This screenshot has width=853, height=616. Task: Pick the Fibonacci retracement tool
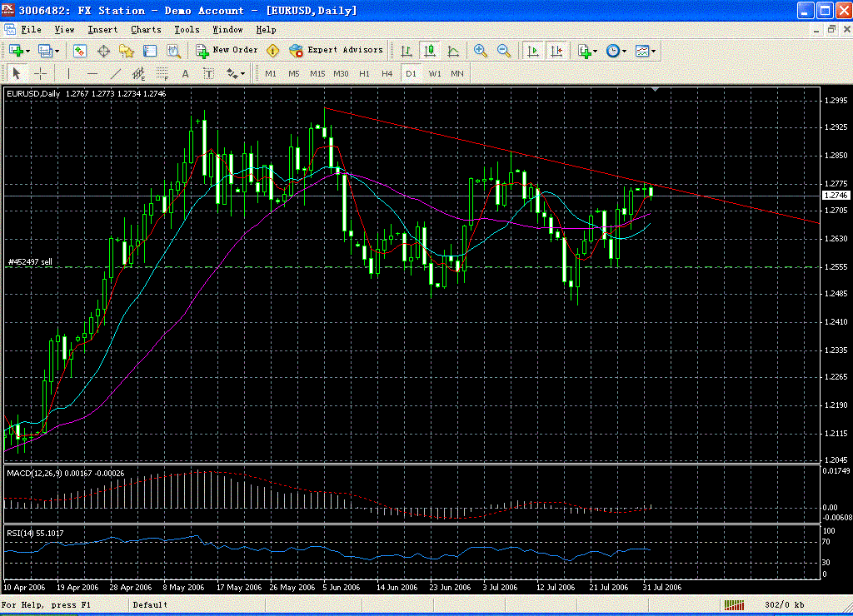162,73
